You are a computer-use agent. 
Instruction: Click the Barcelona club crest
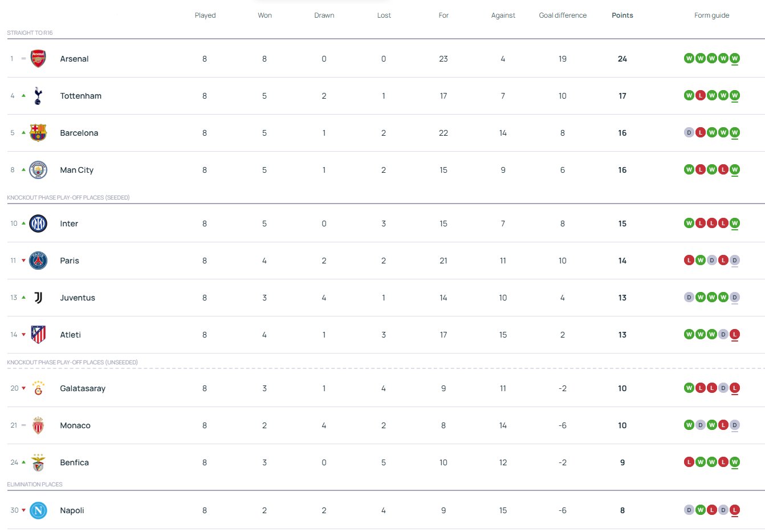click(x=38, y=133)
